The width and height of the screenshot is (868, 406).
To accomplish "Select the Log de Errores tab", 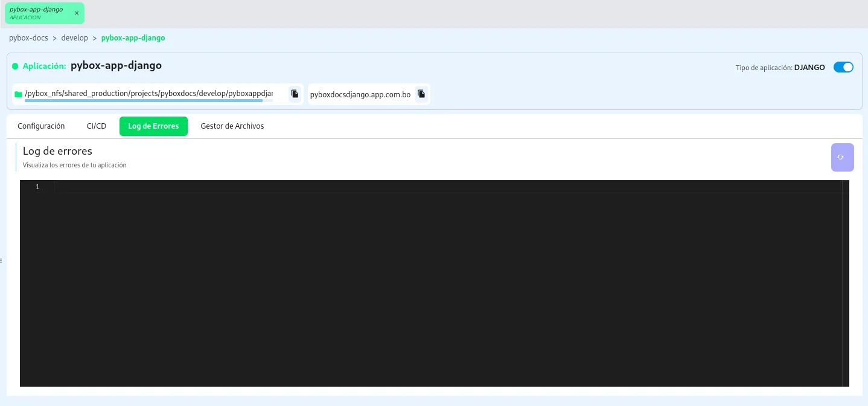I will click(x=153, y=126).
